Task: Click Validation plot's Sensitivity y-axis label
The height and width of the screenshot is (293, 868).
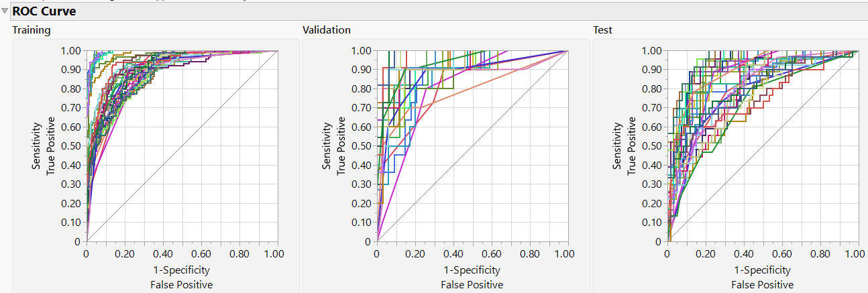Action: pyautogui.click(x=327, y=145)
